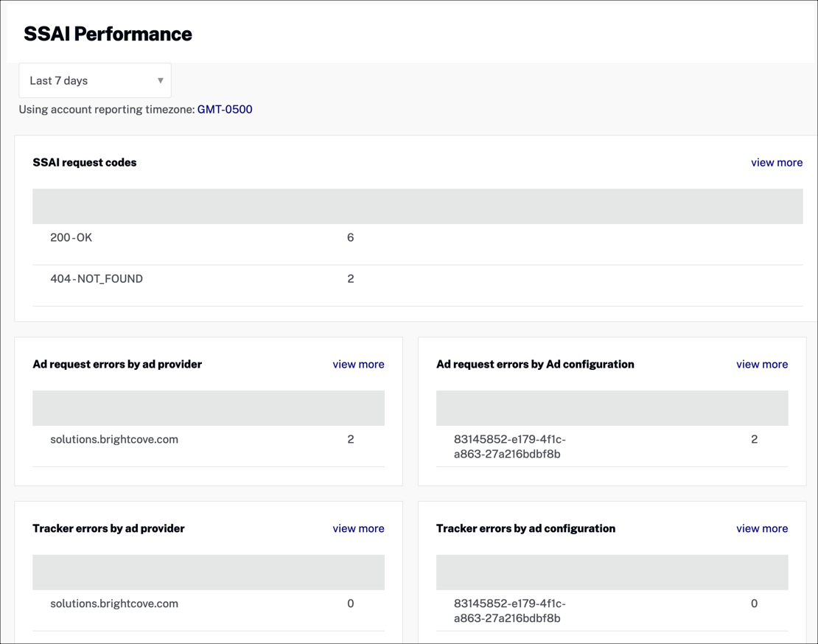Click view more for Ad request errors by Ad configuration
This screenshot has height=644, width=818.
(x=762, y=364)
